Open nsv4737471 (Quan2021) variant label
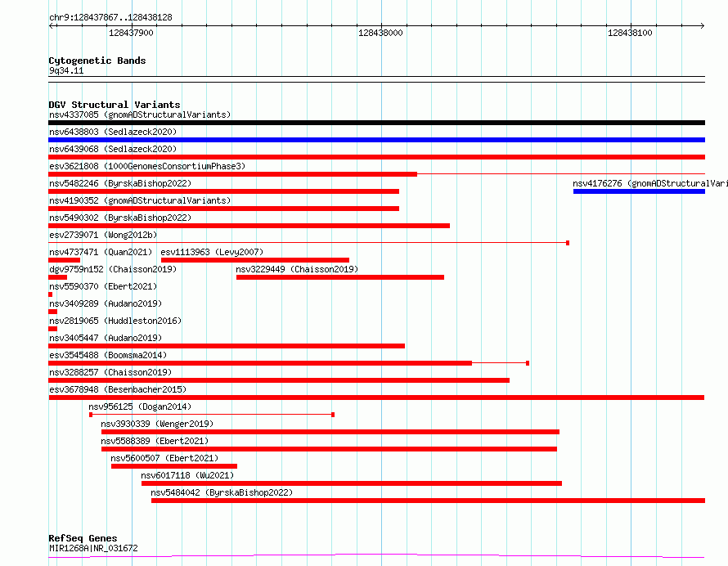The height and width of the screenshot is (566, 728). 101,252
